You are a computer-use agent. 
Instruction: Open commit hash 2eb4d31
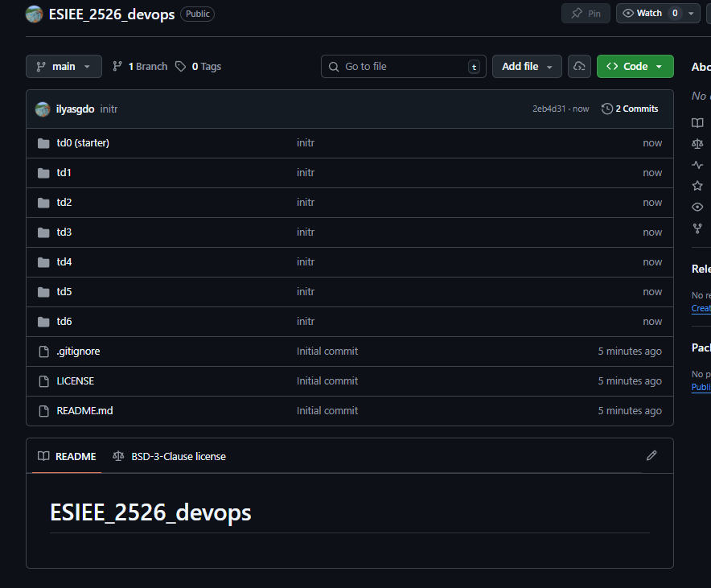pyautogui.click(x=550, y=109)
